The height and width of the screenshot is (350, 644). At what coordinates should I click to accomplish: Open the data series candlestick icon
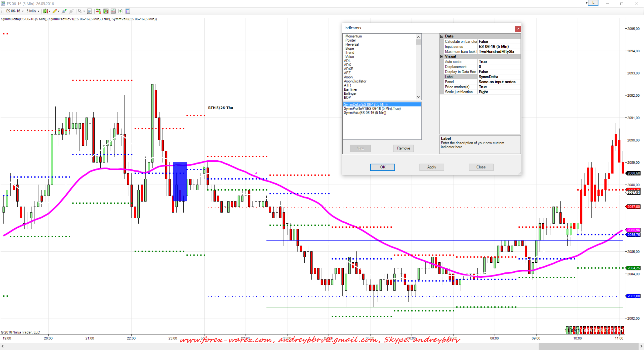(106, 11)
